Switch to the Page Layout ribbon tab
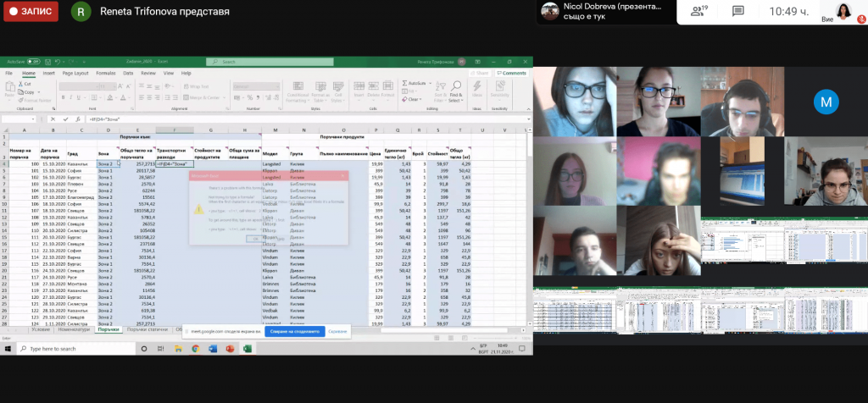Screen dimensions: 868x403 pyautogui.click(x=75, y=73)
